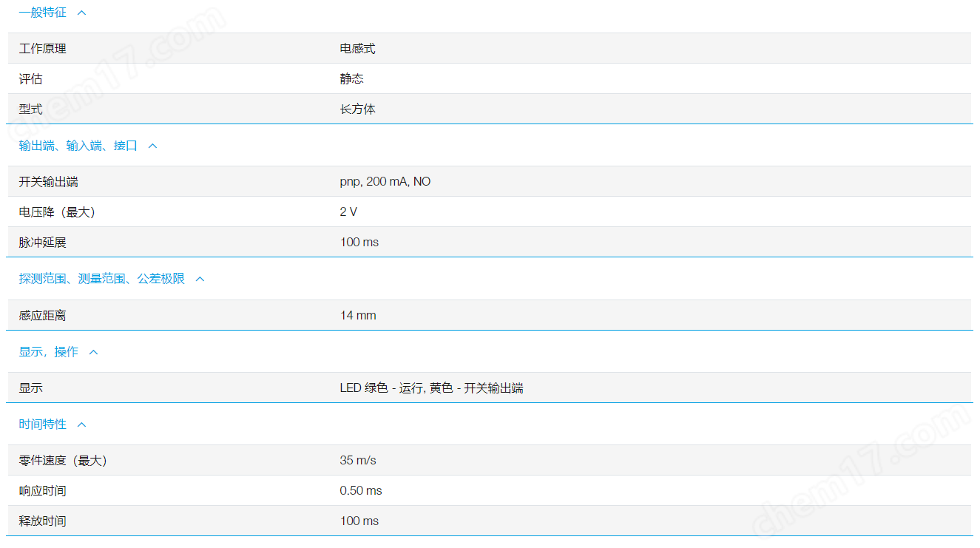Select the 零件速度（最大）row label
Screen dimensions: 980x548
pos(63,461)
